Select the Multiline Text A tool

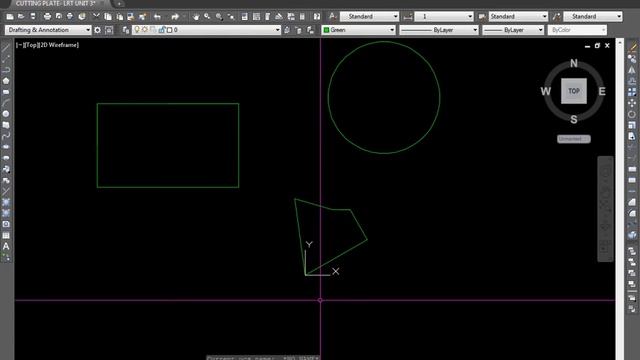point(6,247)
